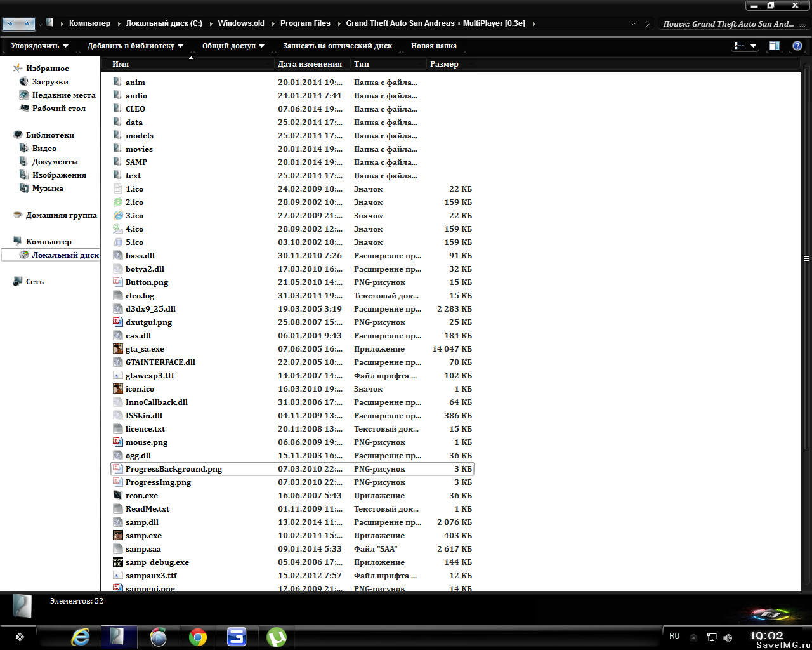This screenshot has height=650, width=812.
Task: Open Downloads (Загрузки) in favorites
Action: pyautogui.click(x=50, y=82)
